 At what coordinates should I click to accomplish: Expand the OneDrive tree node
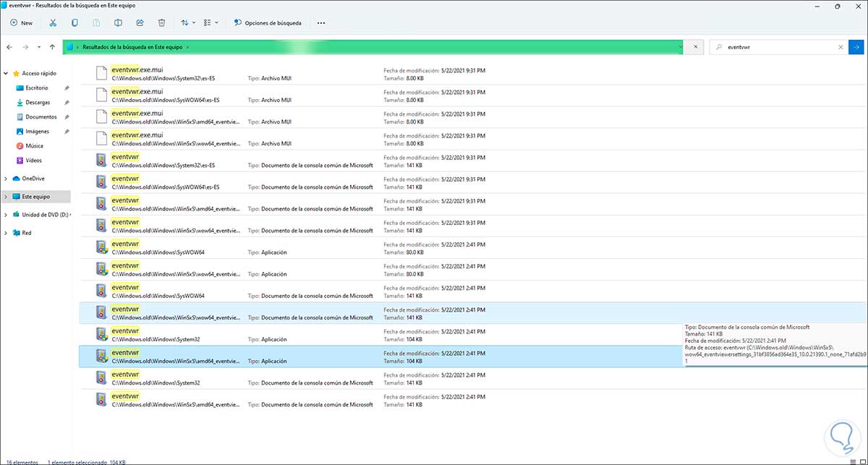coord(7,179)
